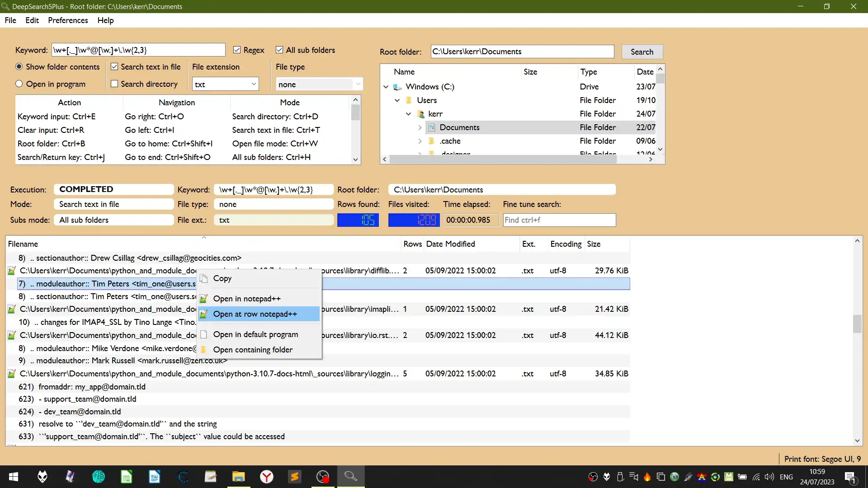This screenshot has height=488, width=868.
Task: Enable the Search directory checkbox
Action: 114,84
